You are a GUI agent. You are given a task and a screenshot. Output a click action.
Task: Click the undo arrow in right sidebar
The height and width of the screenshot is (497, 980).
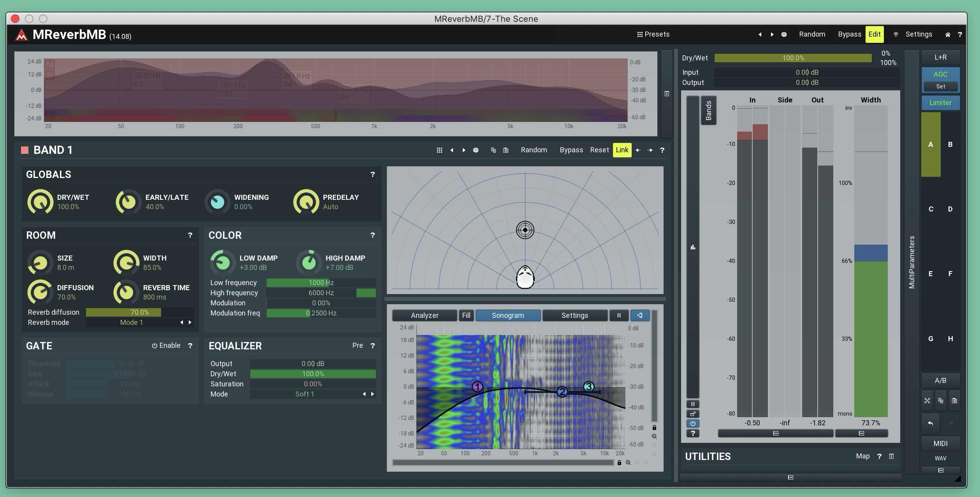click(x=930, y=423)
